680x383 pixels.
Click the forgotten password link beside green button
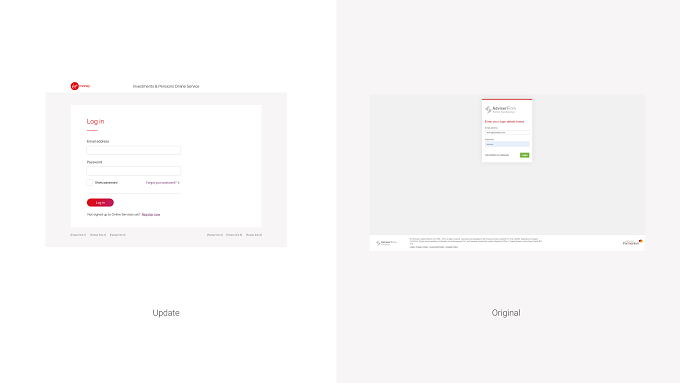pyautogui.click(x=497, y=155)
